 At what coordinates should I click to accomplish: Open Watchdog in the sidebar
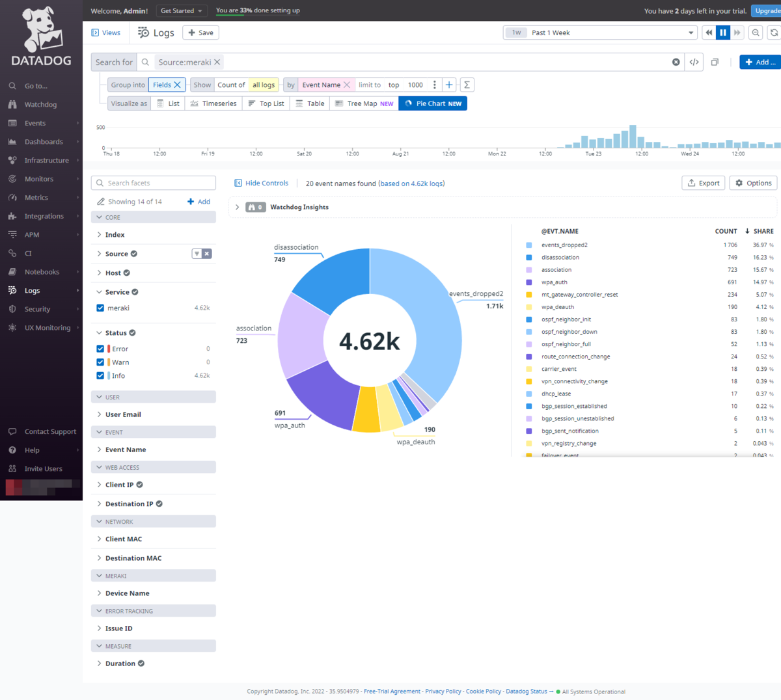click(40, 105)
